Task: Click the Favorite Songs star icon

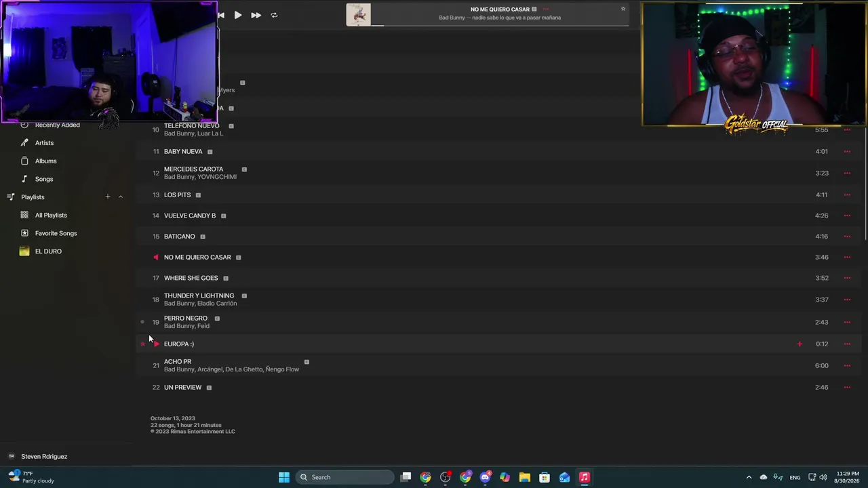Action: pos(24,233)
